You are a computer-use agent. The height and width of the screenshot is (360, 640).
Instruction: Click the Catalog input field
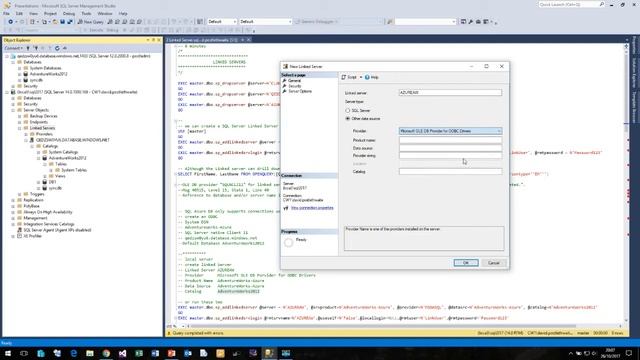pos(450,172)
